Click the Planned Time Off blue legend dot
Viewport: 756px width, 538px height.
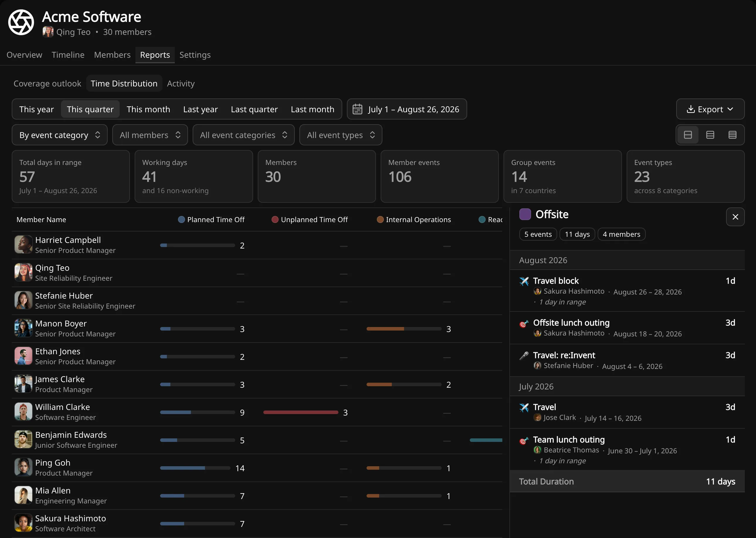tap(181, 219)
